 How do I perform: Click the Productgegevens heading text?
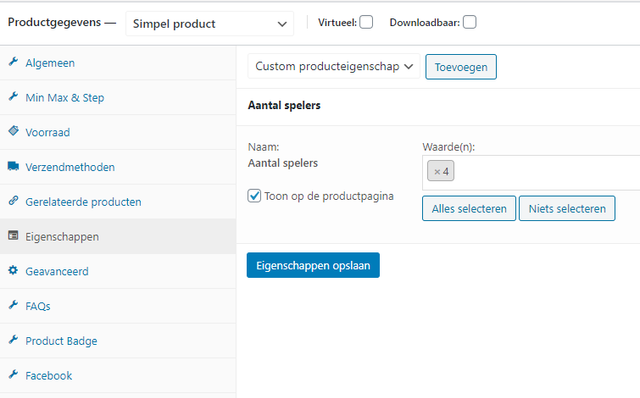(54, 22)
